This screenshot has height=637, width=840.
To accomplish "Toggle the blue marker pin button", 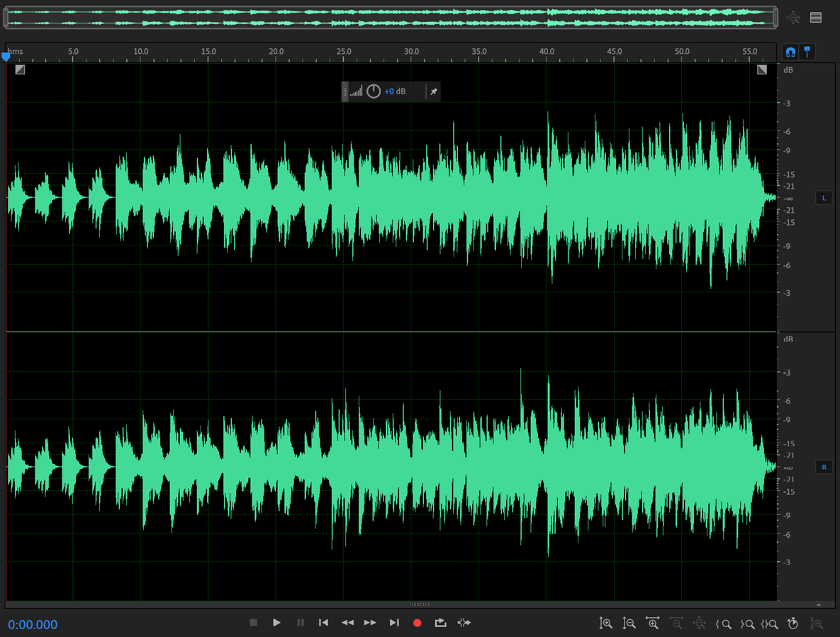I will click(807, 52).
